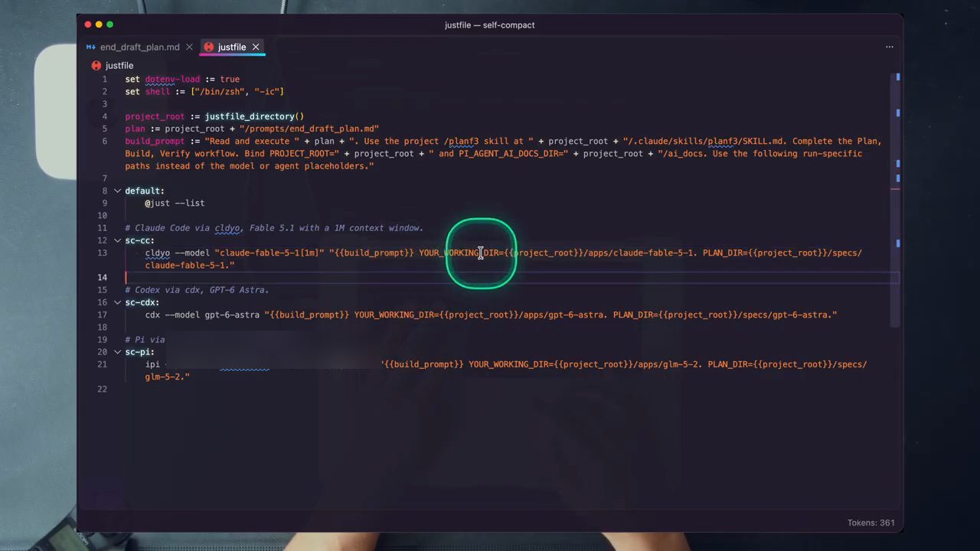Click the ["/bin/zsh", "-ic"] shell value
The width and height of the screenshot is (980, 551).
pyautogui.click(x=237, y=91)
